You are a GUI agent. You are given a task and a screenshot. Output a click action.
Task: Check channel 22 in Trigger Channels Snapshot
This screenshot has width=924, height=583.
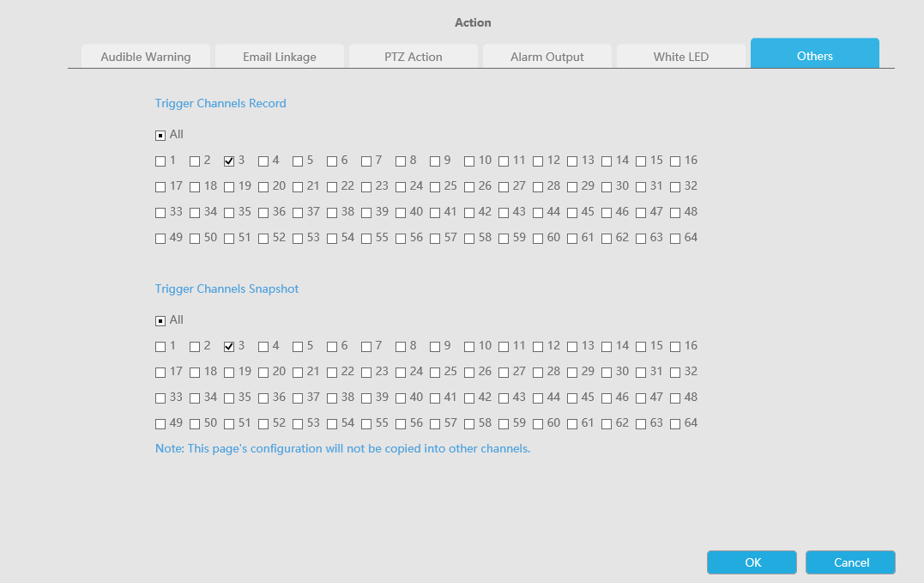332,373
